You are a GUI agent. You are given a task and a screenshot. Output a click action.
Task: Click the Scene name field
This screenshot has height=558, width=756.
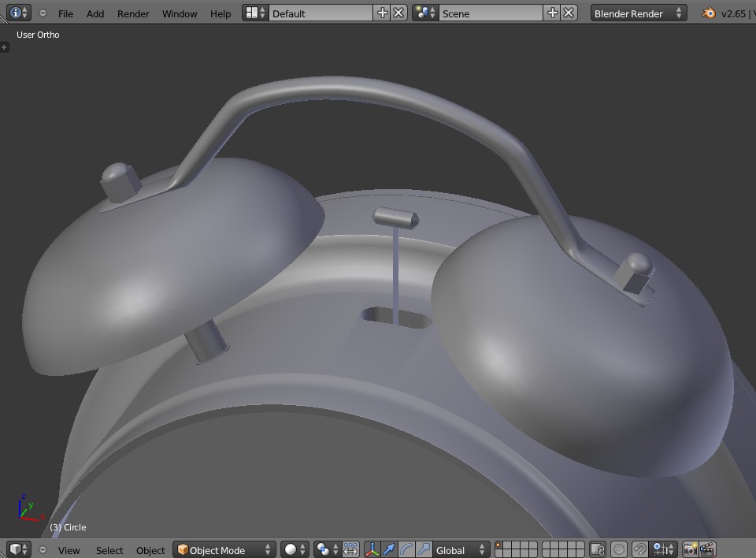coord(490,13)
